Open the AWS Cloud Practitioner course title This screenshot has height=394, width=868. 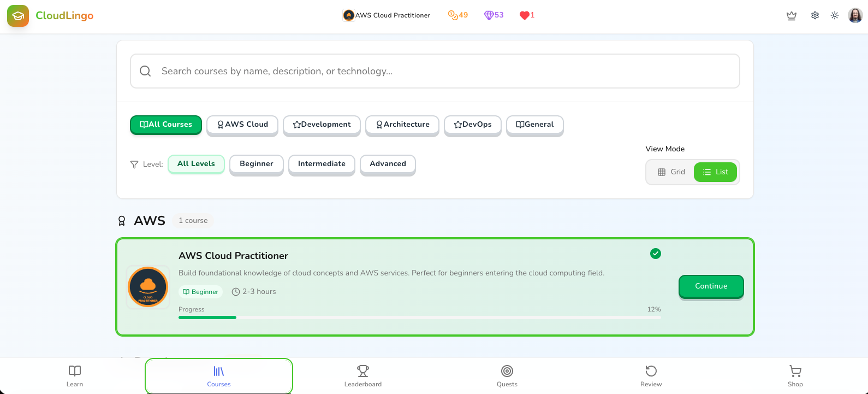(x=233, y=256)
